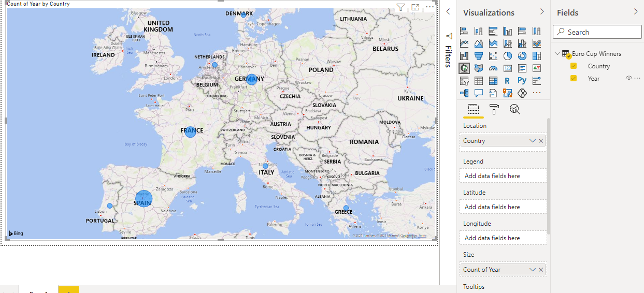The image size is (644, 293).
Task: Click the Latitude 'Add data fields here' well
Action: pos(503,207)
